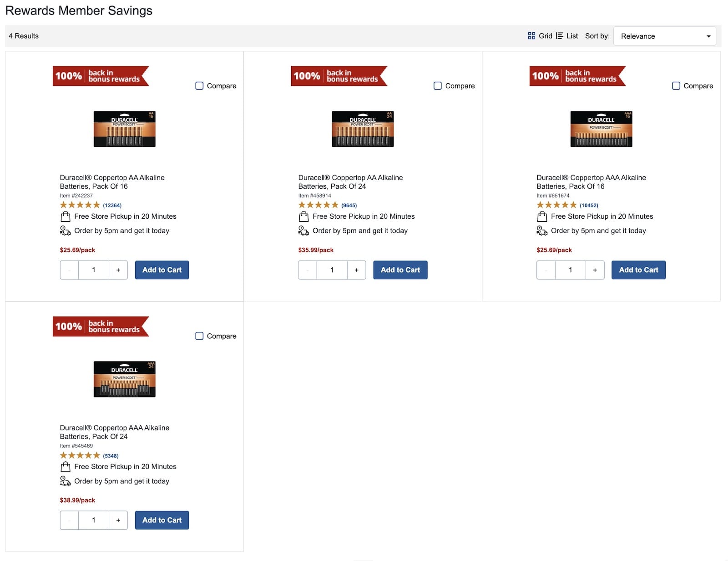
Task: Open the Sort by Relevance dropdown
Action: pos(664,36)
